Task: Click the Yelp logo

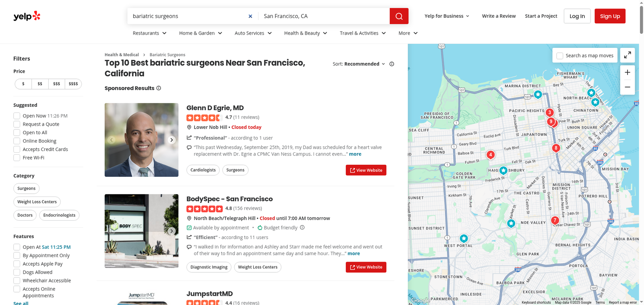Action: (x=27, y=16)
